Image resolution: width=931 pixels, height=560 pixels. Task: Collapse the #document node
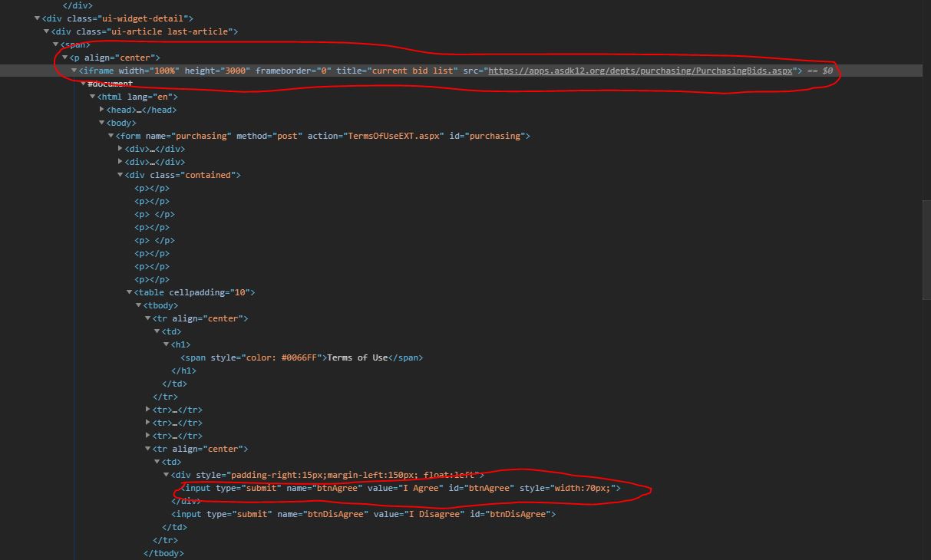[84, 84]
